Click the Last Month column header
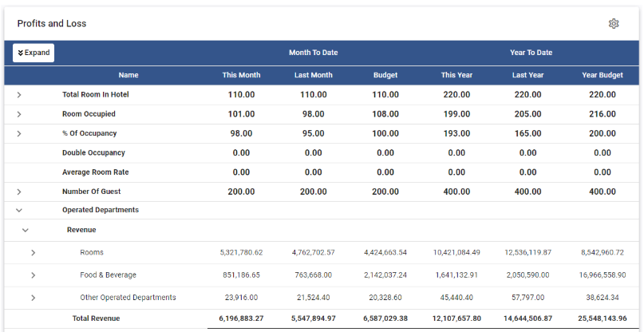Image resolution: width=644 pixels, height=336 pixels. coord(314,76)
